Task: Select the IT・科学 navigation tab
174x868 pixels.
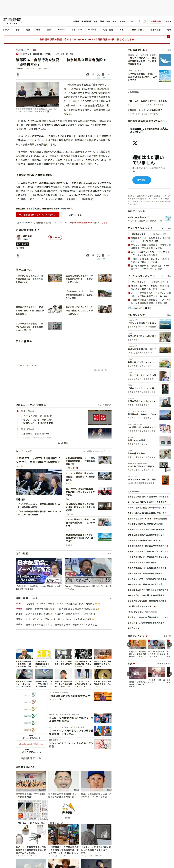Action: (92, 30)
